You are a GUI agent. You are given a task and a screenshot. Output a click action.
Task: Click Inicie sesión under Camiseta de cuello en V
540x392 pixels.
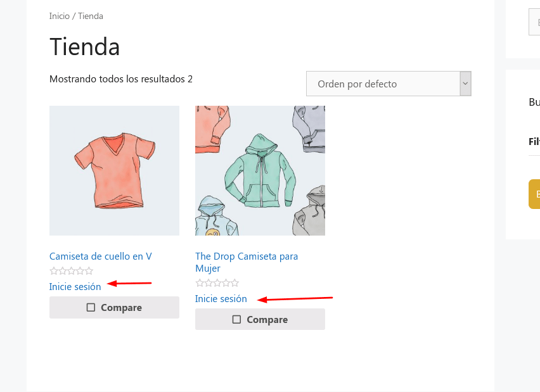(75, 287)
